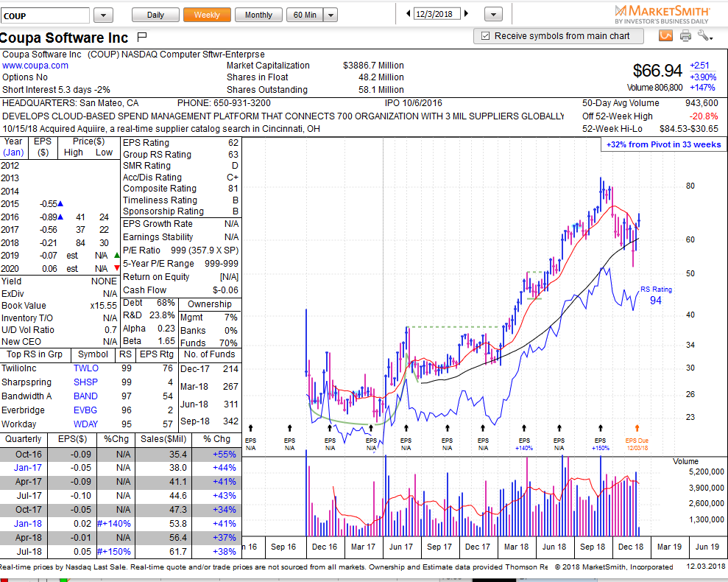
Task: Open the www.coupa.com website link
Action: [35, 66]
